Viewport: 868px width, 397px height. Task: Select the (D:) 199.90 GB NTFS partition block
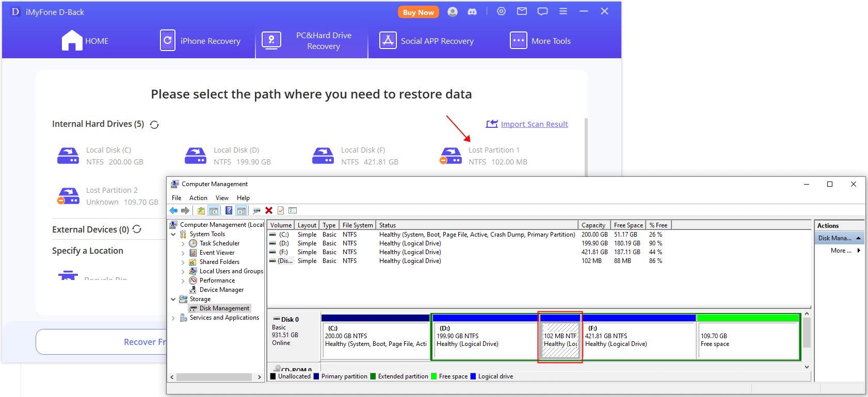[485, 336]
